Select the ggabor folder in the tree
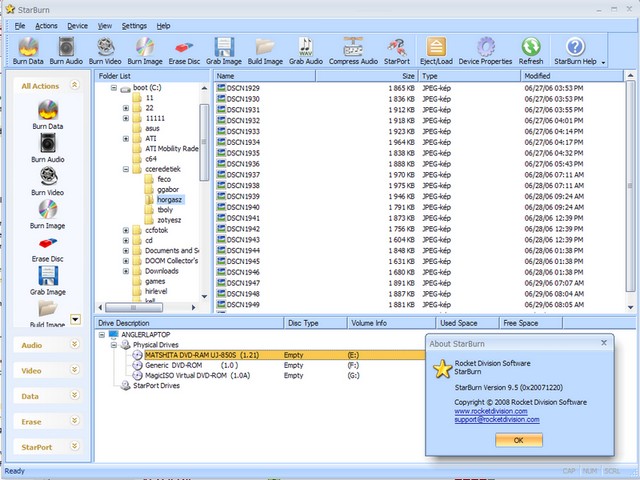 click(168, 189)
